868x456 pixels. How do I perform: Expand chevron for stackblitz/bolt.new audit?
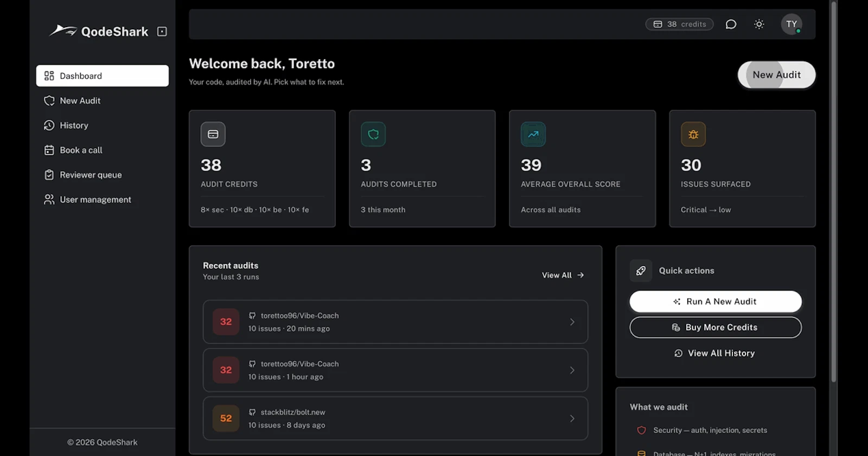(x=572, y=419)
